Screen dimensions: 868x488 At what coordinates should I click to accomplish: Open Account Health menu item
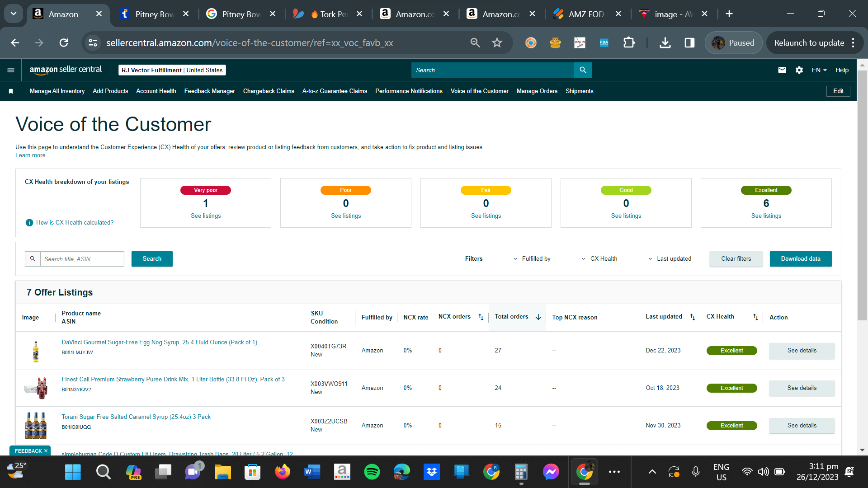156,91
